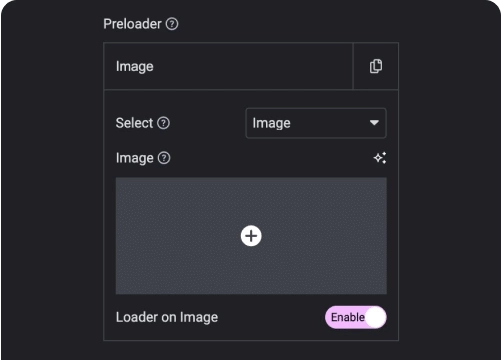501x360 pixels.
Task: Click the Image text inside the dropdown box
Action: pyautogui.click(x=271, y=123)
